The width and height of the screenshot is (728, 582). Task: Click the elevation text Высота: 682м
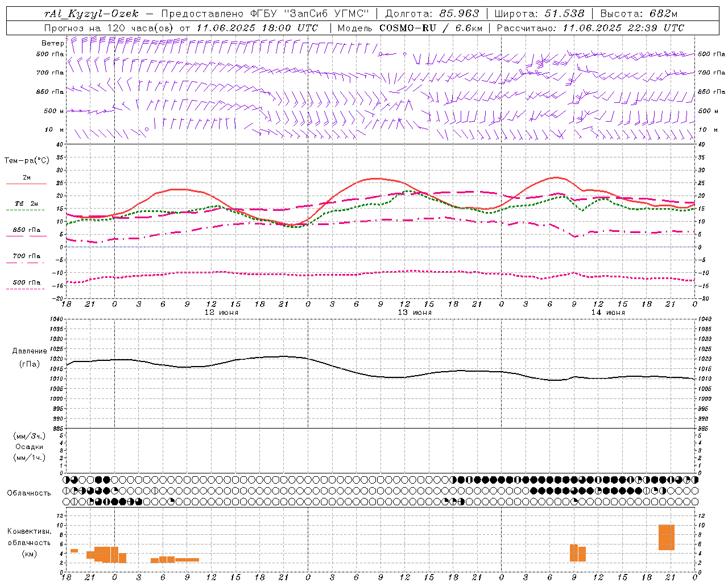coord(639,14)
